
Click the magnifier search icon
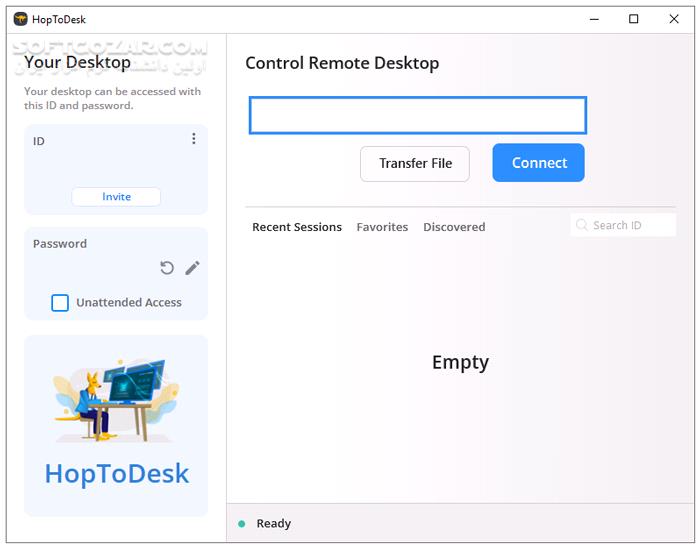pyautogui.click(x=582, y=226)
